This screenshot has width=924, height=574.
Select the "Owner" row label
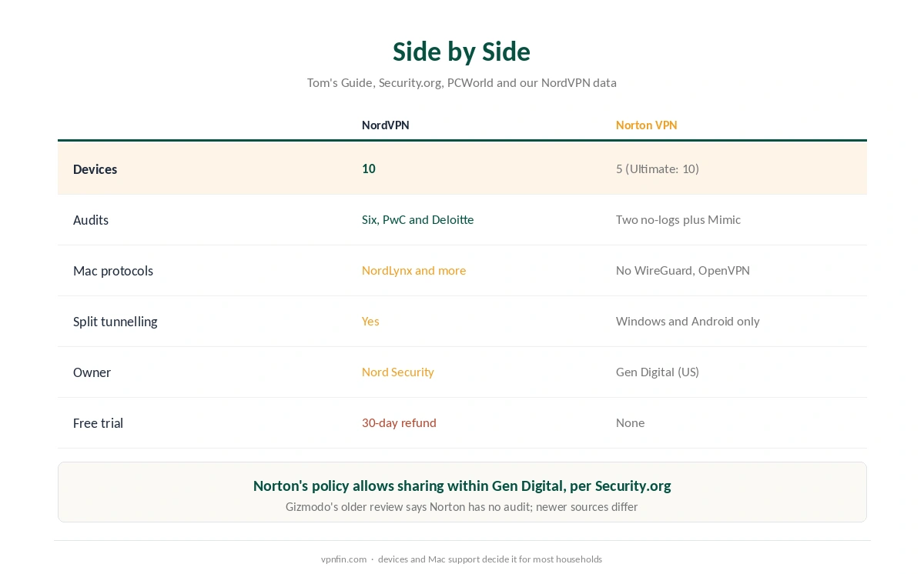pyautogui.click(x=92, y=372)
